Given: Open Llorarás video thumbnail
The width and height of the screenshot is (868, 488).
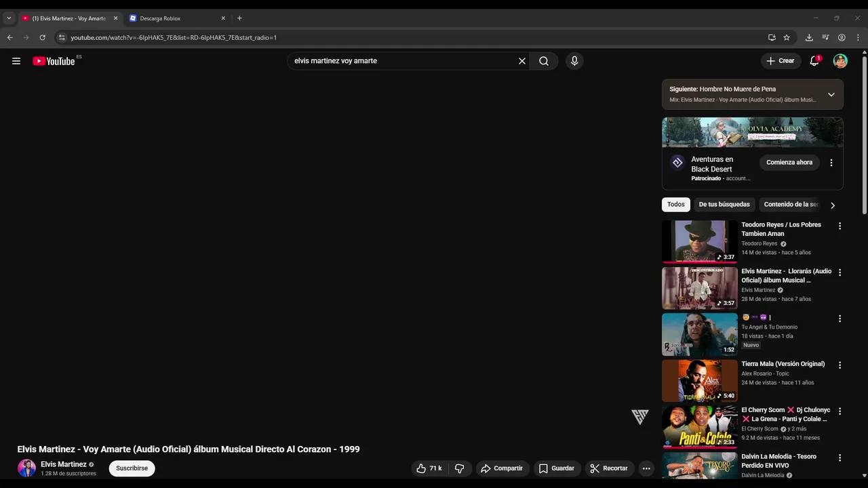Looking at the screenshot, I should (700, 288).
